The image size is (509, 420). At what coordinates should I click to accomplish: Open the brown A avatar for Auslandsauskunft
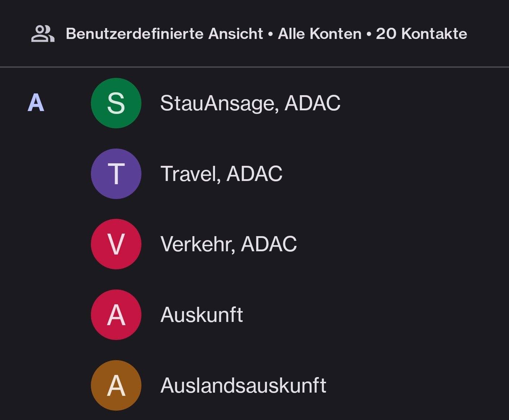[x=116, y=385]
